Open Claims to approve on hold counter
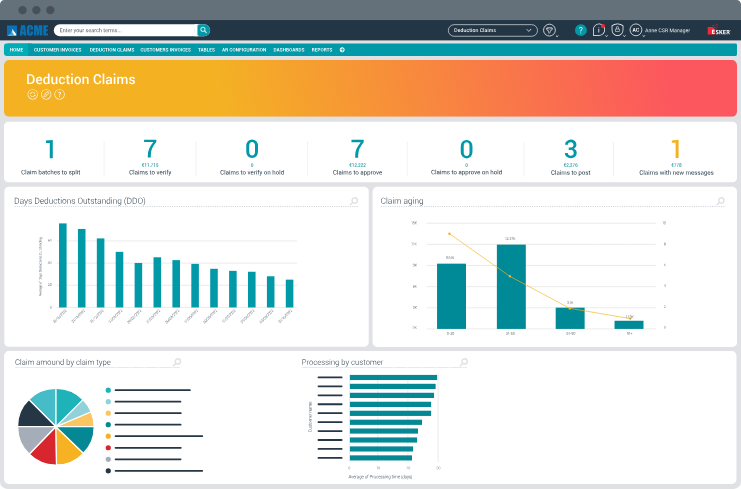This screenshot has height=489, width=741. click(466, 157)
